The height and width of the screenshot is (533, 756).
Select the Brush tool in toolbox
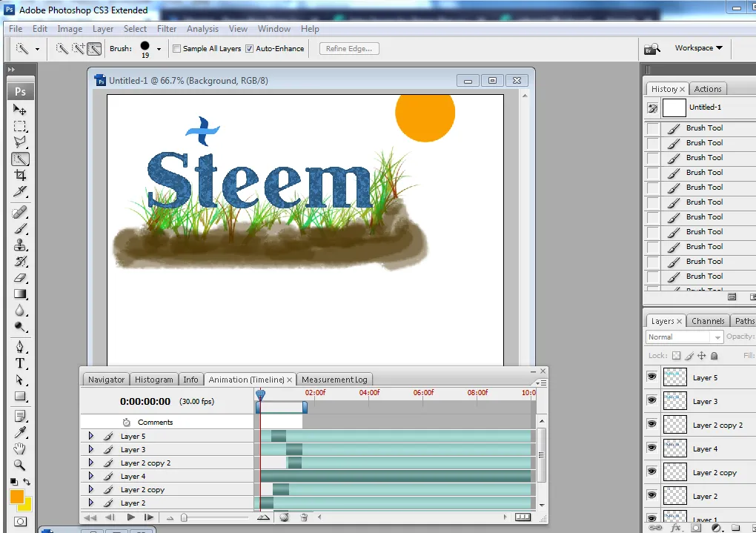point(20,228)
